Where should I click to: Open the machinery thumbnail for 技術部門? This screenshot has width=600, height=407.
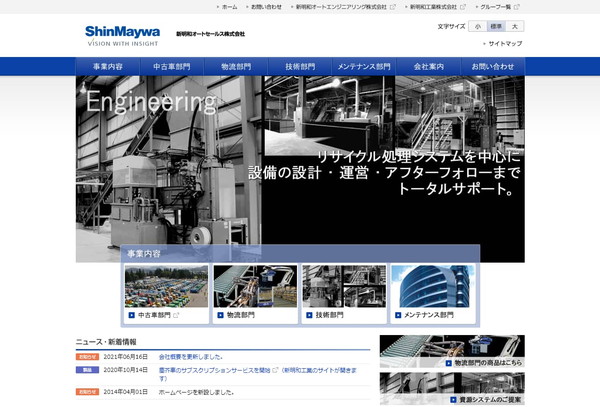pos(344,286)
